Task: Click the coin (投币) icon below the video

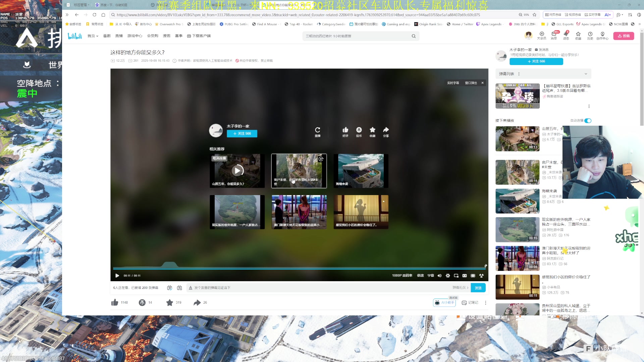Action: [142, 303]
